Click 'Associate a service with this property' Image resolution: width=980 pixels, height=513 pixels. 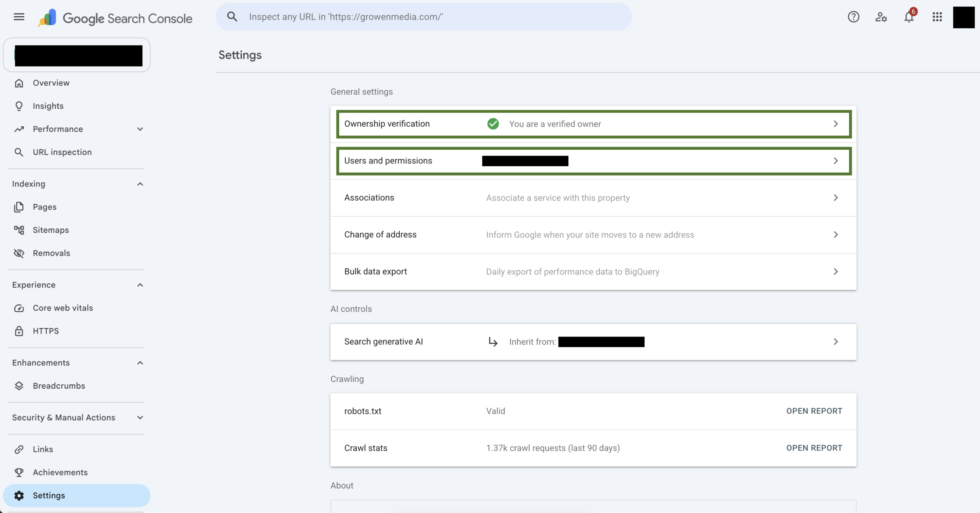click(x=558, y=198)
